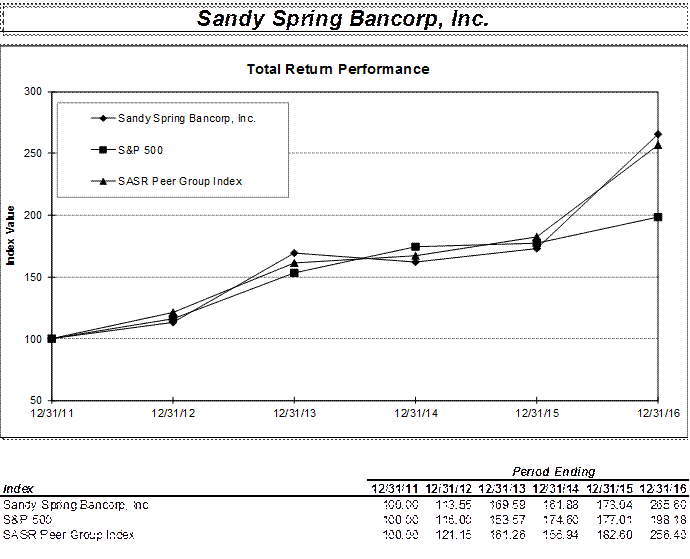The width and height of the screenshot is (690, 559).
Task: Click the 150 value on the y-axis
Action: point(34,277)
